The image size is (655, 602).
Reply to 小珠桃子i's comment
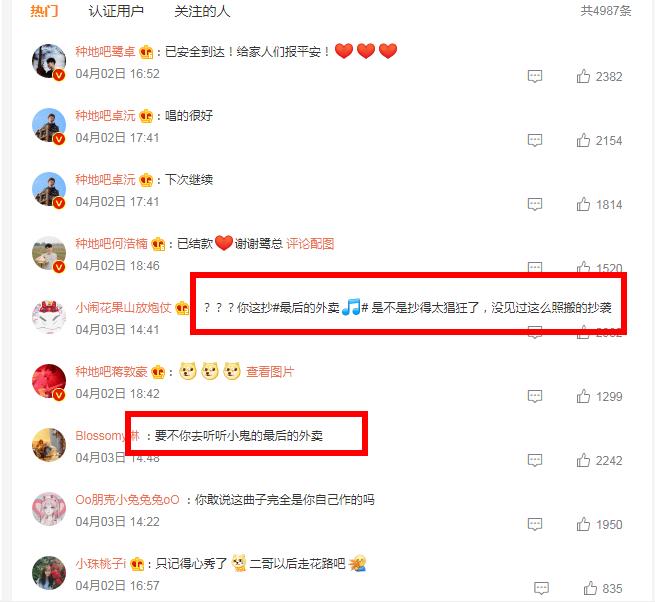(541, 588)
